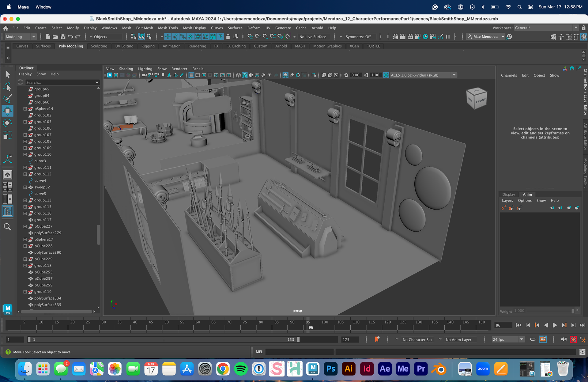This screenshot has height=382, width=588.
Task: Click the Redo arrow icon
Action: tap(78, 37)
